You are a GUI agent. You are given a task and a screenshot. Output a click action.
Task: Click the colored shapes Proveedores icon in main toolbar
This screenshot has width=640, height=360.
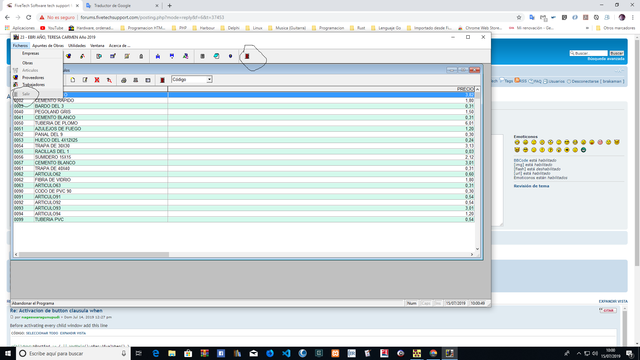click(69, 56)
